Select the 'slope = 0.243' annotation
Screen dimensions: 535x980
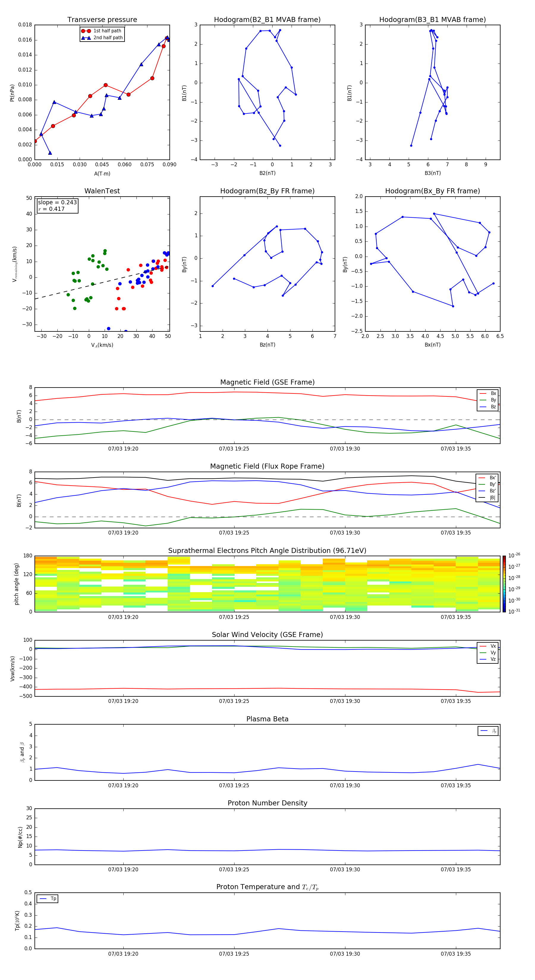tap(57, 203)
